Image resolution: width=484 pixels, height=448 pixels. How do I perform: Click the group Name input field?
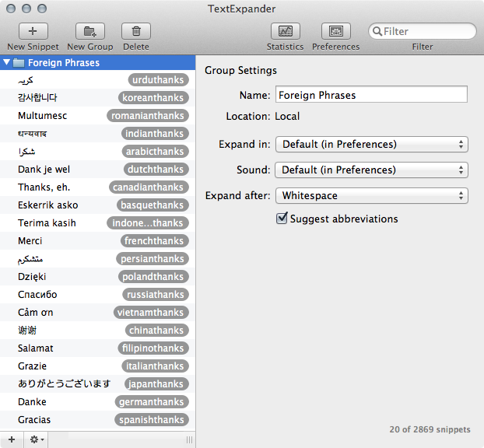pyautogui.click(x=371, y=94)
